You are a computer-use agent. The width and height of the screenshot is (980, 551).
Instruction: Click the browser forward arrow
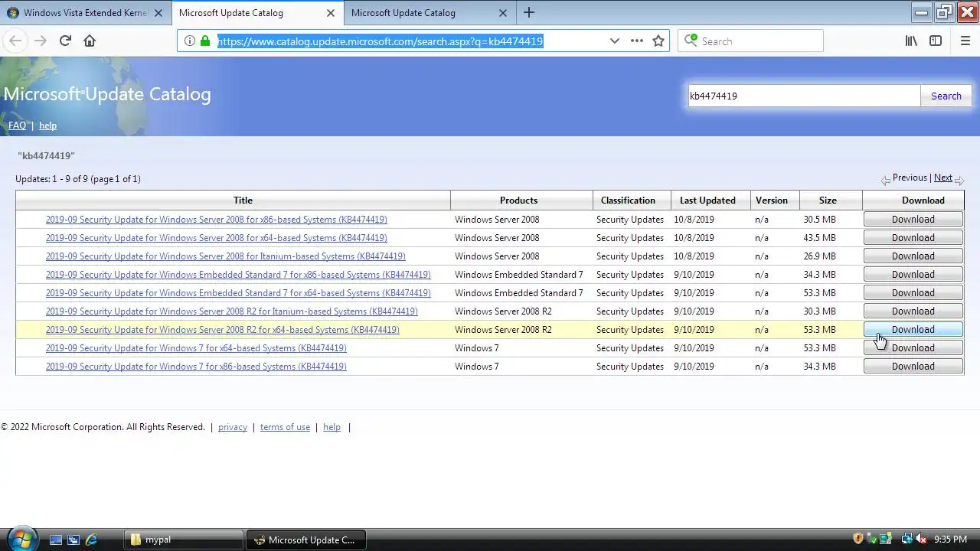pyautogui.click(x=41, y=41)
